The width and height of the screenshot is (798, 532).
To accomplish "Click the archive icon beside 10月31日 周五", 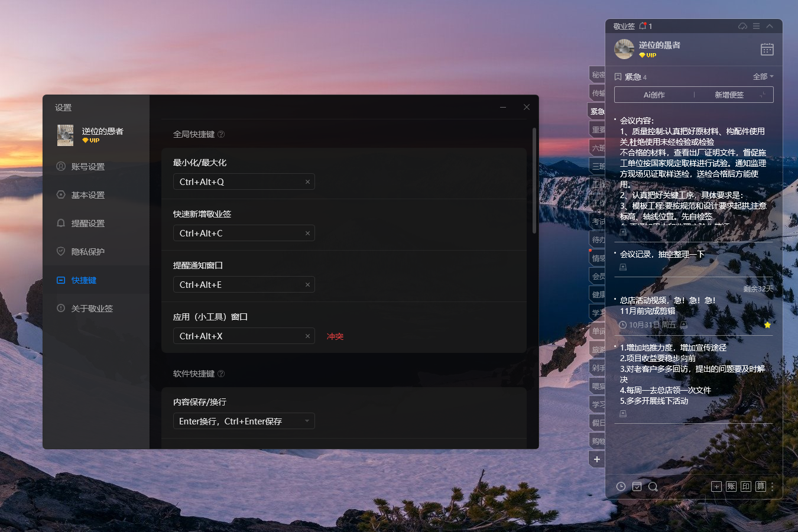I will 684,325.
